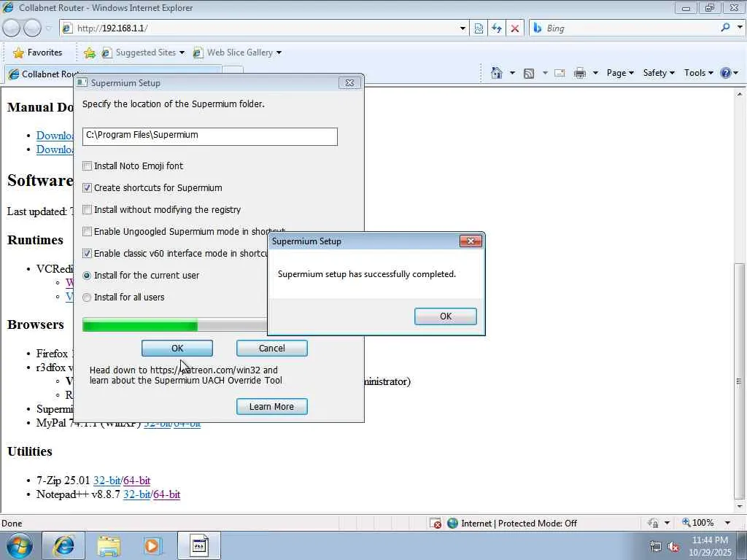Viewport: 747px width, 560px height.
Task: Open Windows Explorer folder from taskbar
Action: tap(109, 545)
